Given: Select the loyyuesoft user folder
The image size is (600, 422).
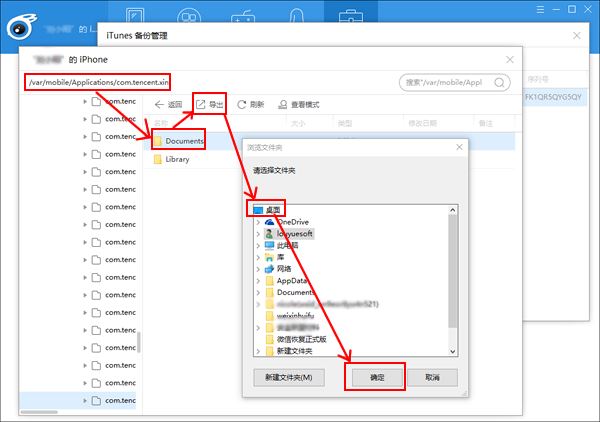Looking at the screenshot, I should 289,233.
